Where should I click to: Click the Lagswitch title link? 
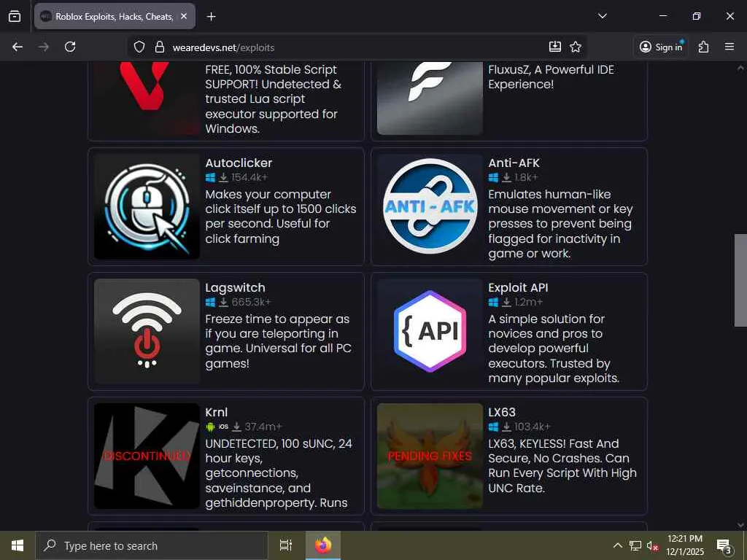236,287
